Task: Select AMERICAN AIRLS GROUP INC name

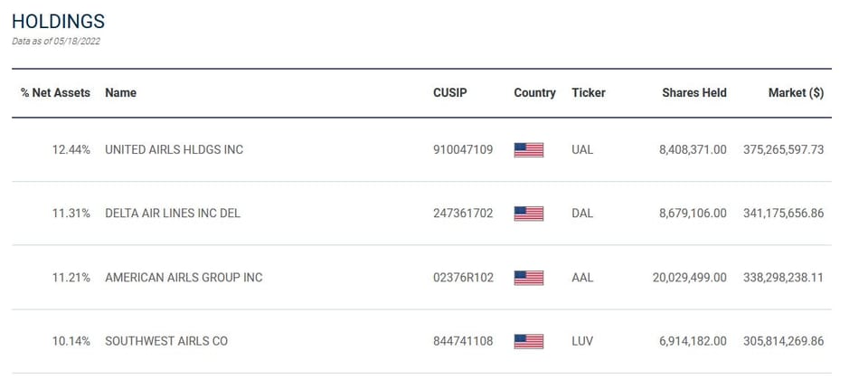Action: (x=184, y=278)
